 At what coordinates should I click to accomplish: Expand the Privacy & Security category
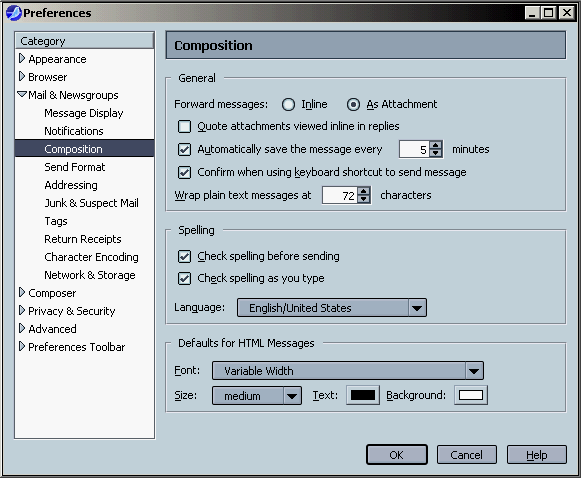tap(22, 310)
